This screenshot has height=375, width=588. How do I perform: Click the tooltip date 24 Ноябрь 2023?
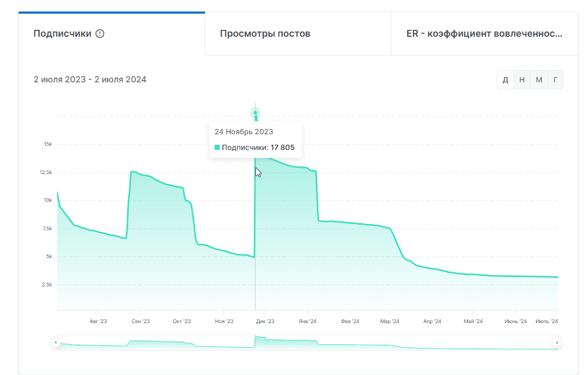[x=243, y=132]
